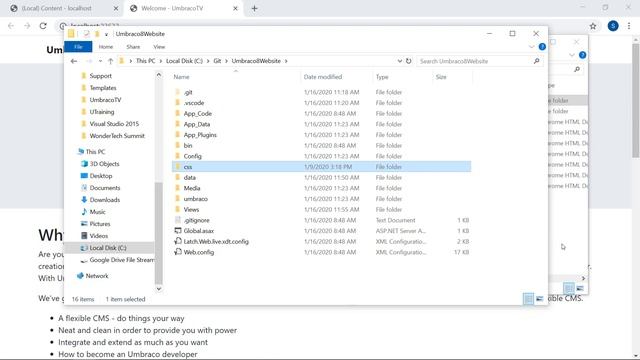
Task: Select the App_Data folder
Action: [x=197, y=124]
